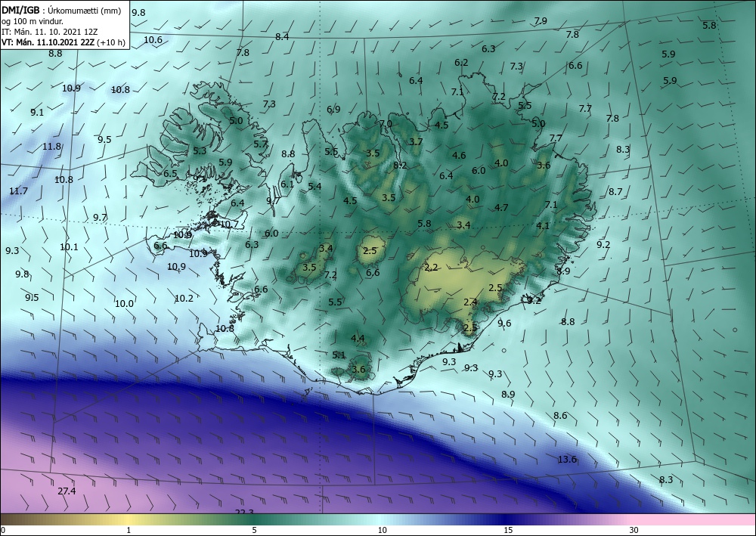Click the 5.7 value east of the Westfjords
This screenshot has width=756, height=536.
pos(260,144)
